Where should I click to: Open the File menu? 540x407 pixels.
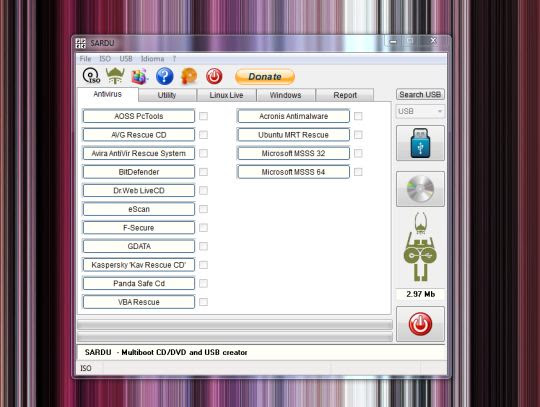(85, 59)
